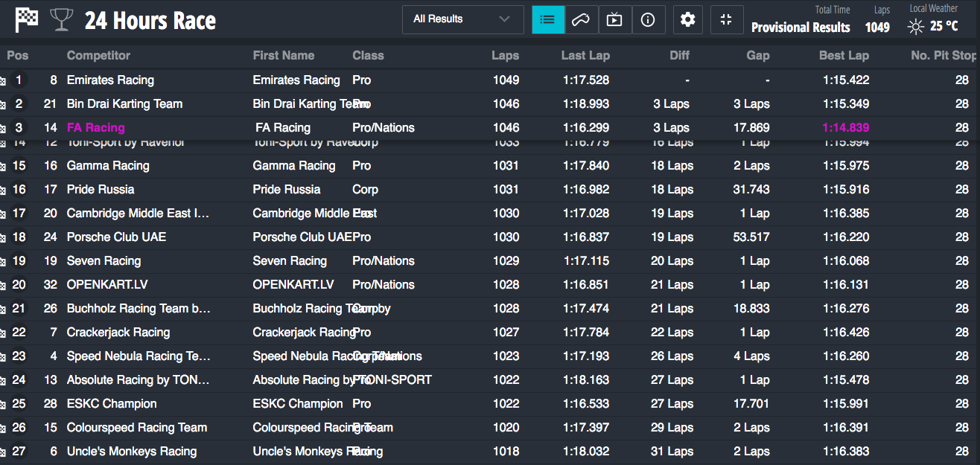The image size is (980, 465).
Task: Open the settings gear
Action: (687, 20)
